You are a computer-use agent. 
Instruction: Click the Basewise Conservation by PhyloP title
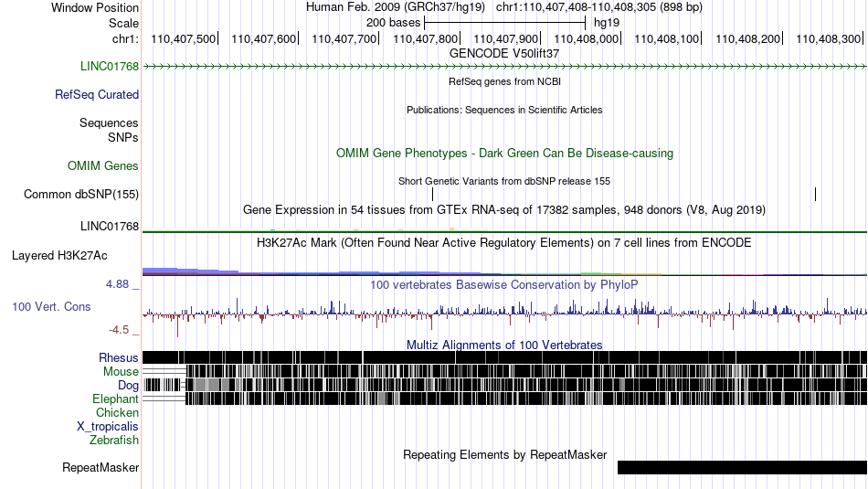[504, 285]
